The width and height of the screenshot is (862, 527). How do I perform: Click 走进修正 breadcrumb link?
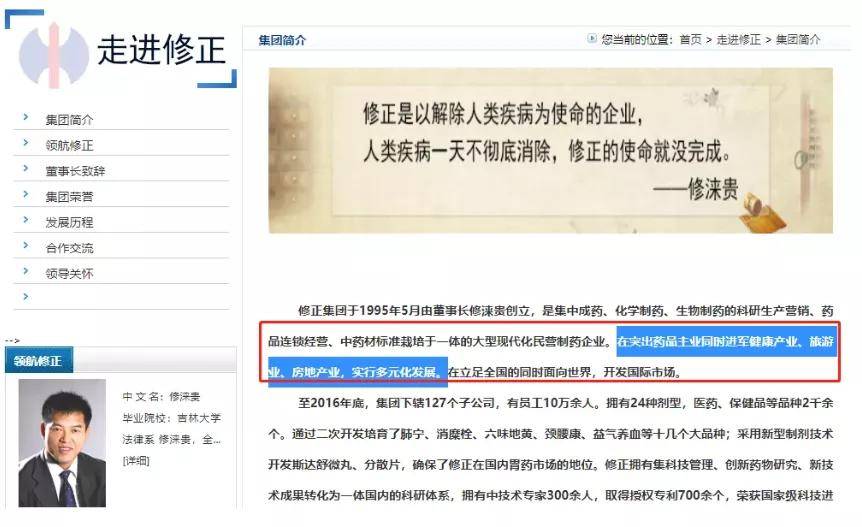(738, 40)
